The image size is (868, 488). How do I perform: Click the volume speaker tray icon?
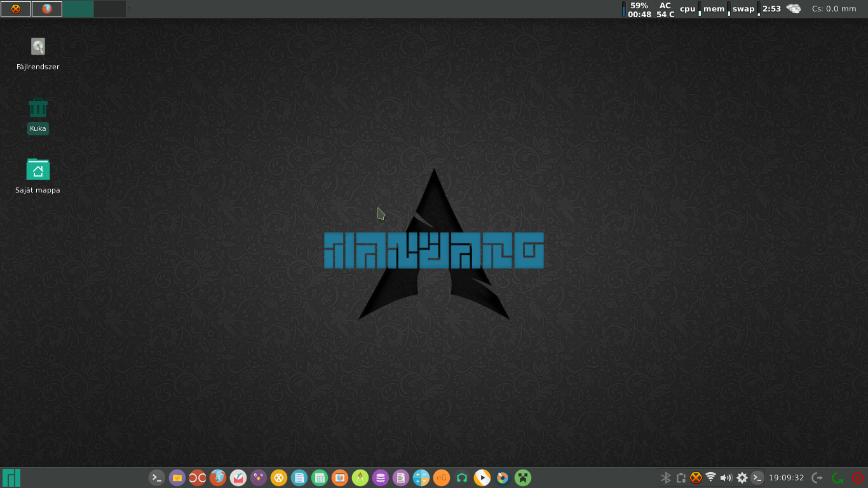click(726, 478)
